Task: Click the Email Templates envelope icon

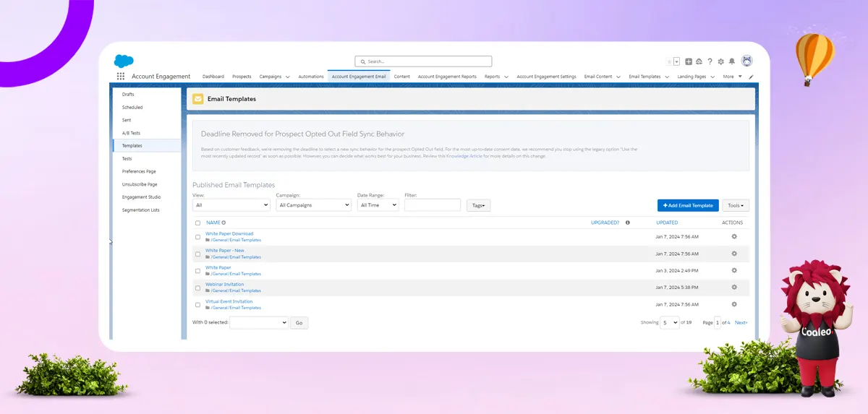Action: pos(197,99)
